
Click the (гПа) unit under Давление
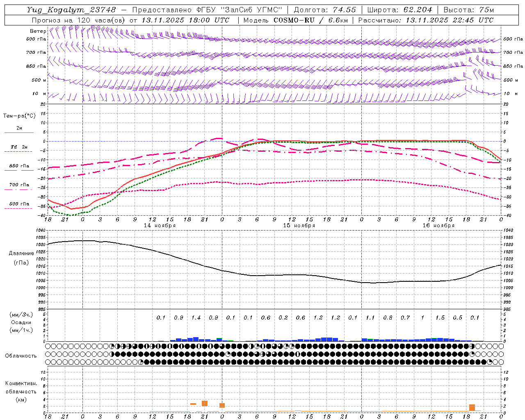pyautogui.click(x=21, y=262)
